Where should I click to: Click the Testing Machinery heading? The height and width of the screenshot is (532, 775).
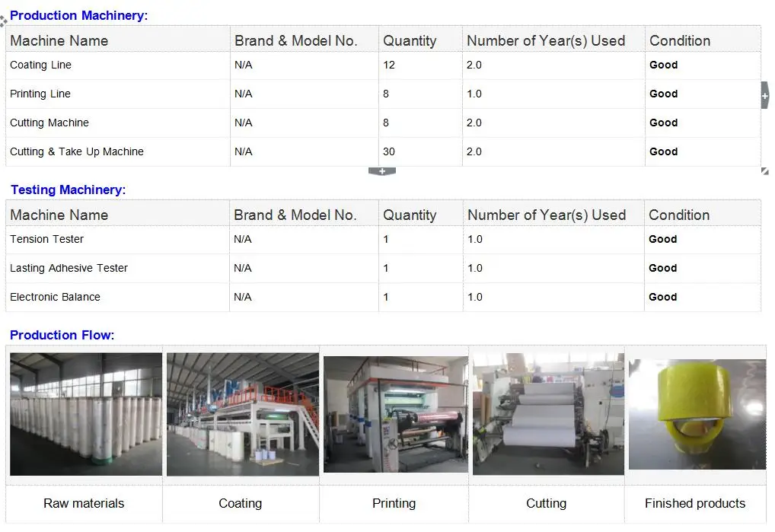tap(68, 190)
